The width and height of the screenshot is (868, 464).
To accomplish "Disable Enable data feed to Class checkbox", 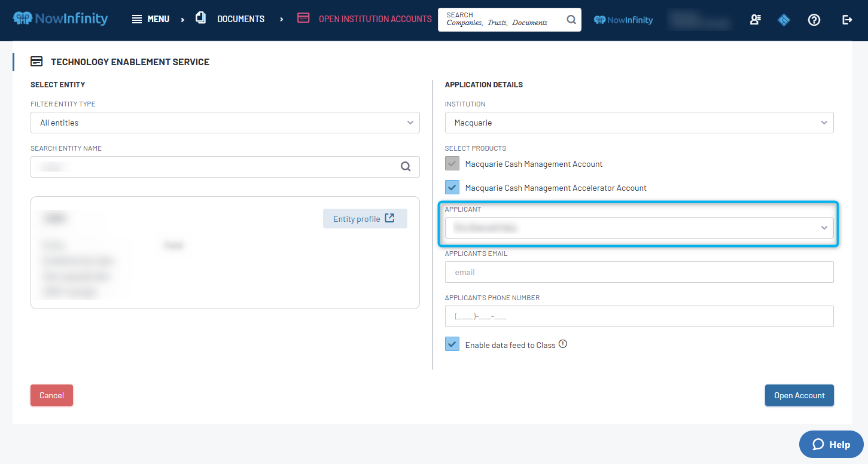I will [452, 345].
